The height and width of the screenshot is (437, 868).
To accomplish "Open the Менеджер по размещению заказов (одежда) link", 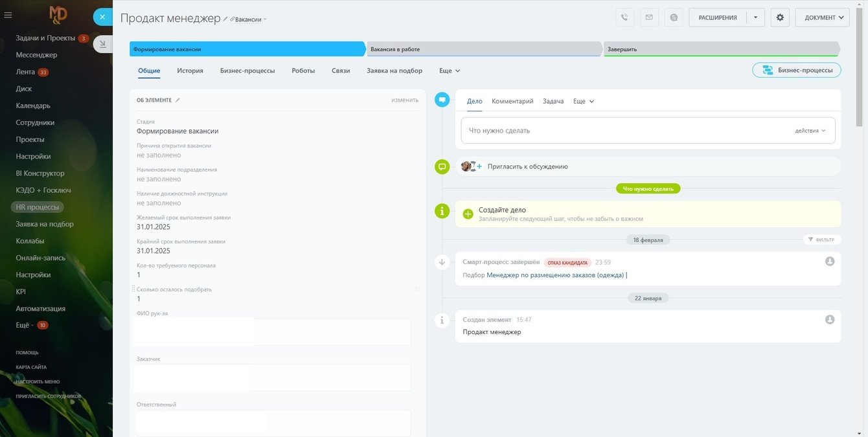I will [555, 275].
